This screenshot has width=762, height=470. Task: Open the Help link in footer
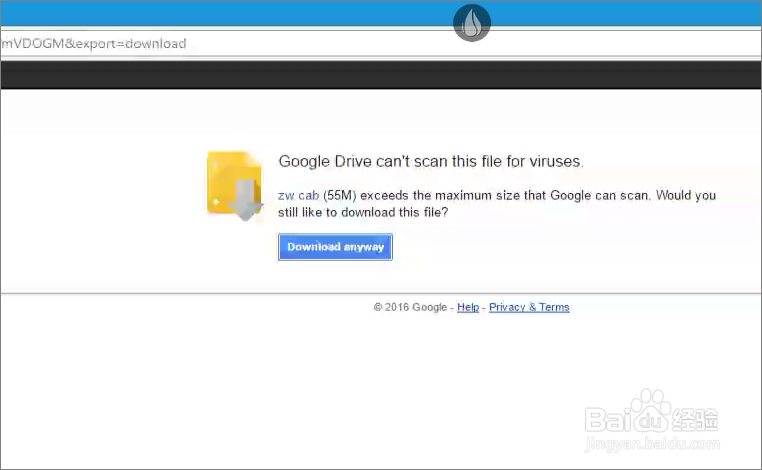[x=468, y=307]
